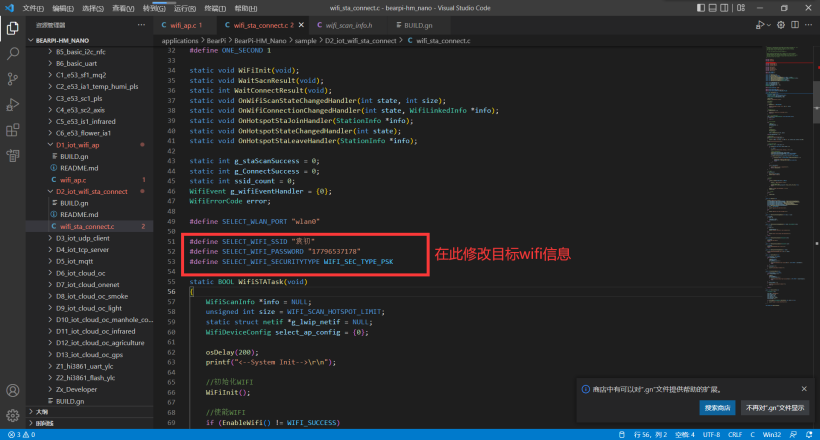
Task: Open wifi_ap.c in the file tree
Action: 75,180
